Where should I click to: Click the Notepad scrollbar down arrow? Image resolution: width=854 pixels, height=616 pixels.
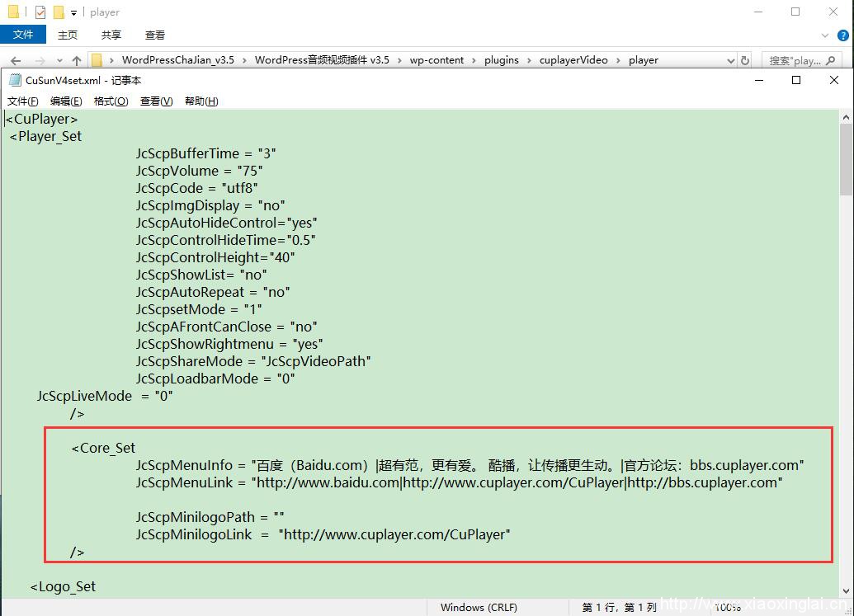846,591
